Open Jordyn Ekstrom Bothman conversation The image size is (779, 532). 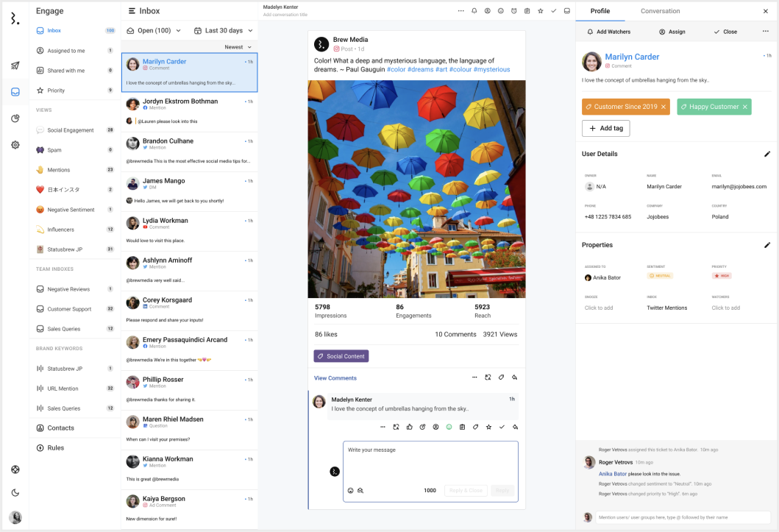[189, 113]
